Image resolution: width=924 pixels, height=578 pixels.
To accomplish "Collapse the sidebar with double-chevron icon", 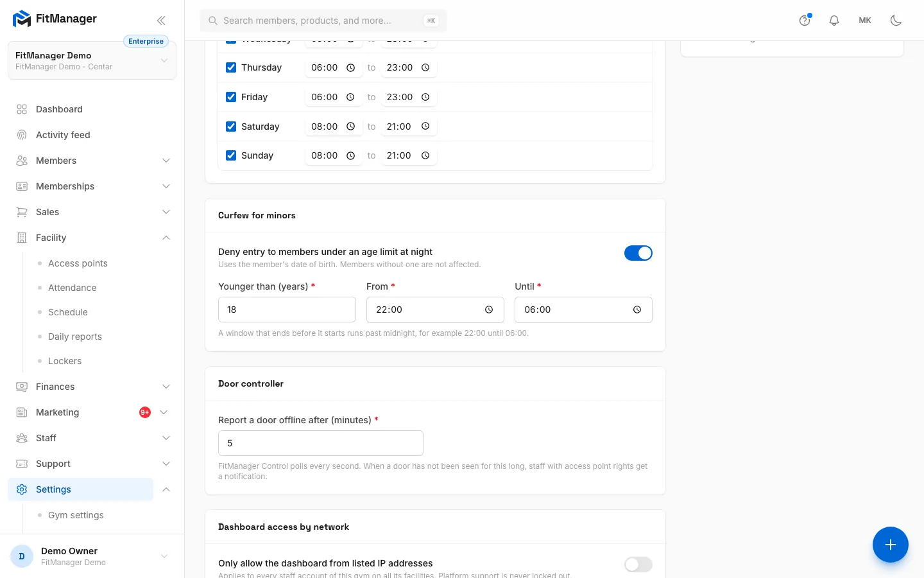I will [x=161, y=21].
